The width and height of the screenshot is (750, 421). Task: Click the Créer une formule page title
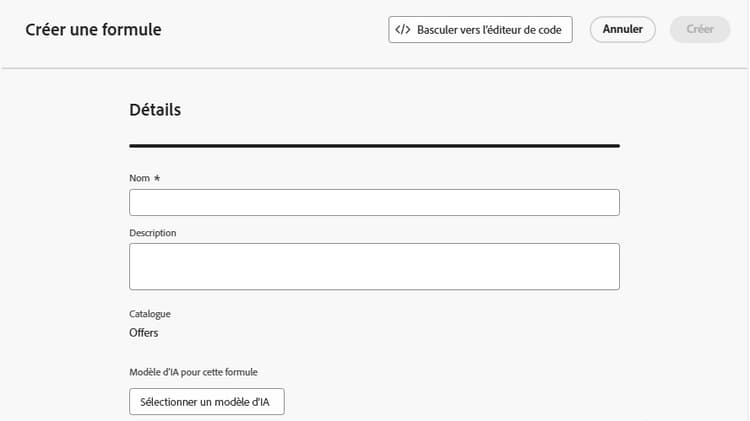[x=93, y=30]
